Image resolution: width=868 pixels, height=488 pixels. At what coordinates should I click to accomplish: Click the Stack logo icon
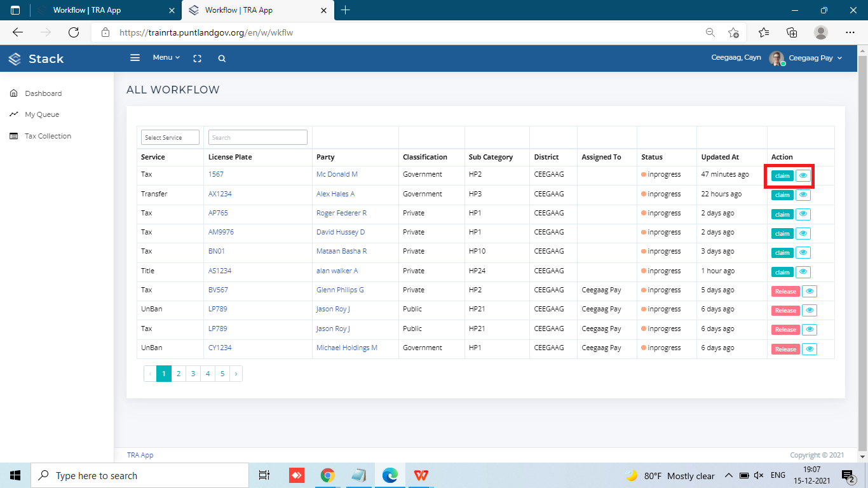(15, 58)
